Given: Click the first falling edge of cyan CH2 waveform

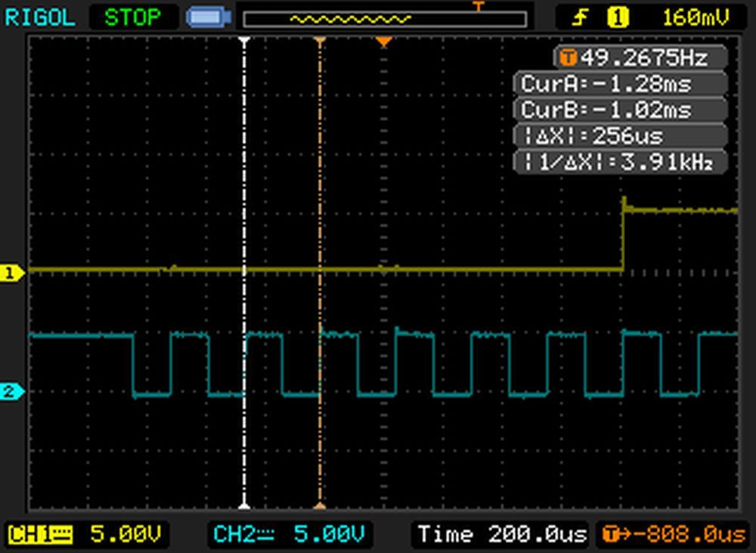Looking at the screenshot, I should coord(133,365).
